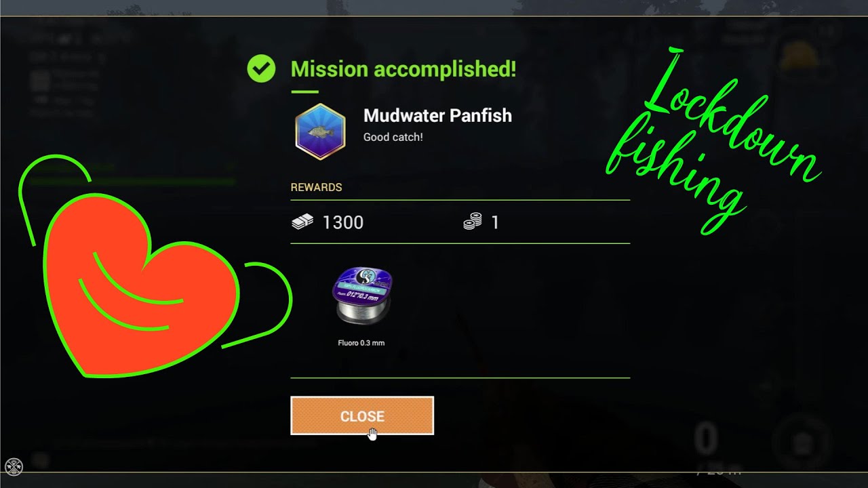Click the orange CLOSE button
The image size is (868, 488).
[x=362, y=415]
